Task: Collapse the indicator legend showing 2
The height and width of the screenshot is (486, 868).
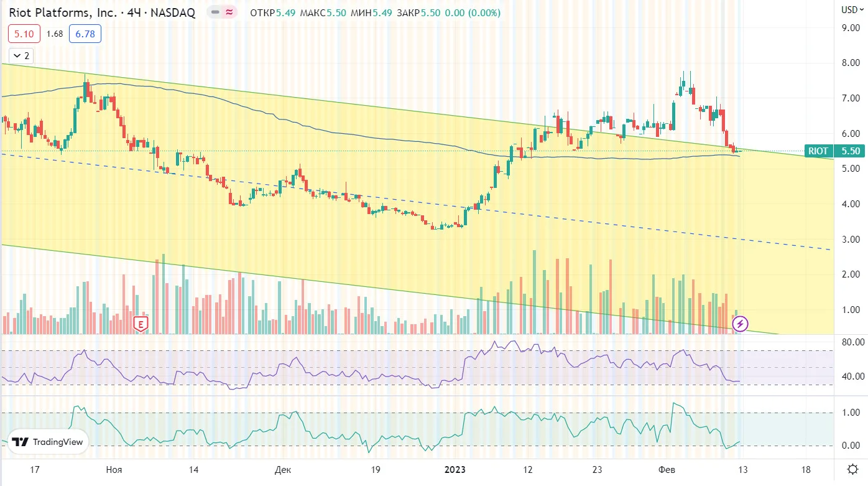Action: (21, 55)
